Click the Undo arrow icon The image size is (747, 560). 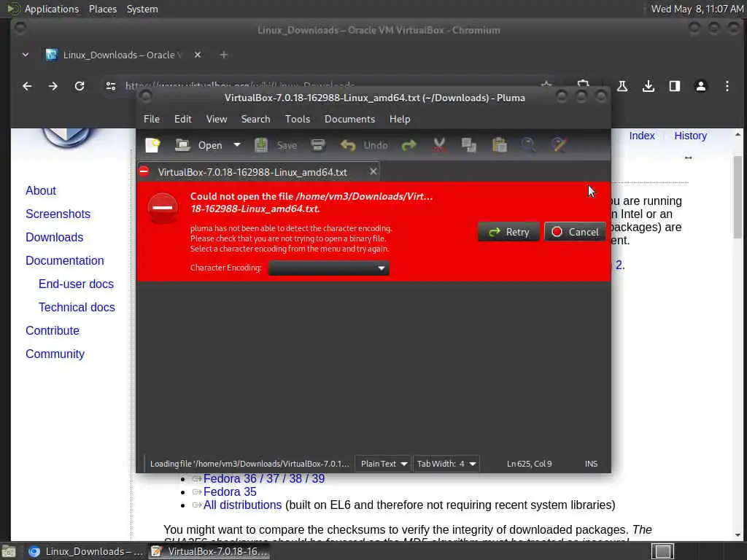pos(348,145)
